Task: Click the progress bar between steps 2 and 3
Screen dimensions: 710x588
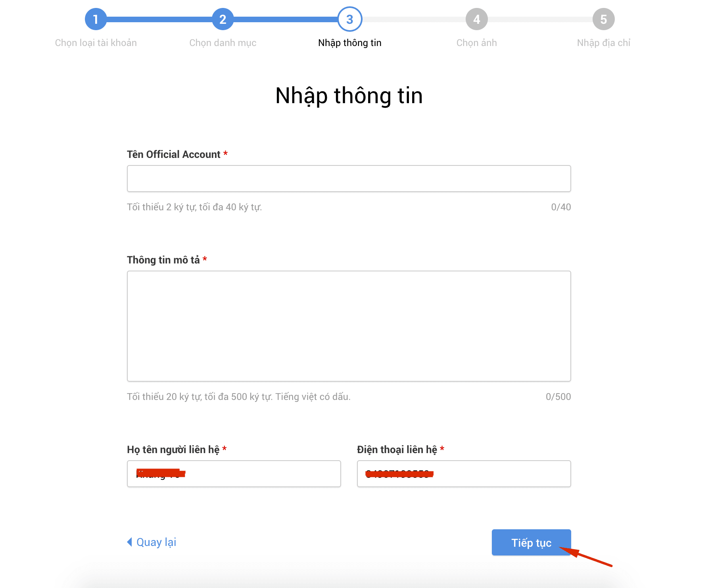Action: pyautogui.click(x=286, y=19)
